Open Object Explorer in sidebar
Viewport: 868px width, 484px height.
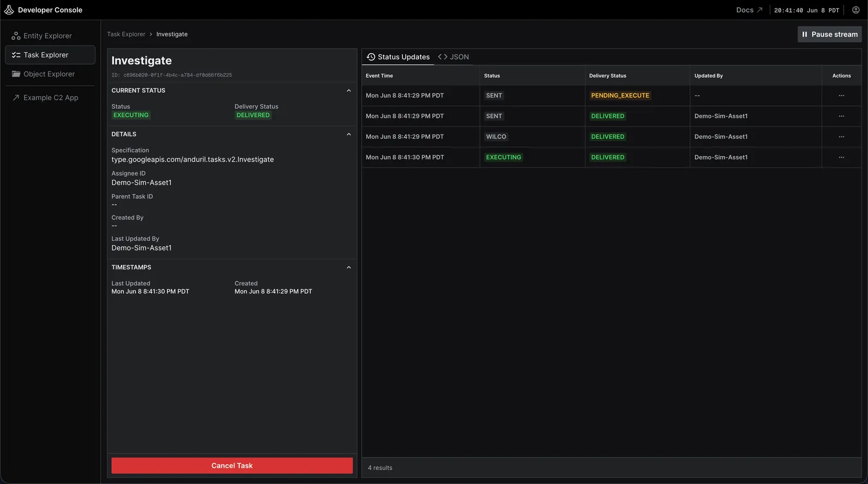coord(50,74)
